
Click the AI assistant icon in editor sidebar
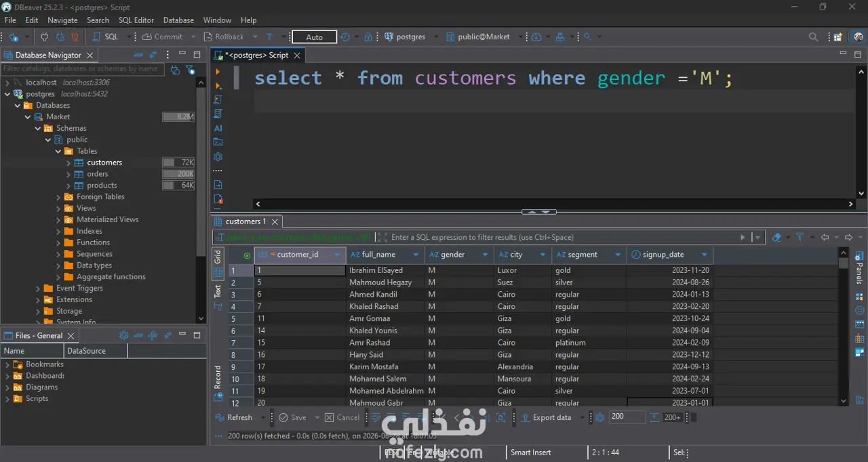[218, 128]
